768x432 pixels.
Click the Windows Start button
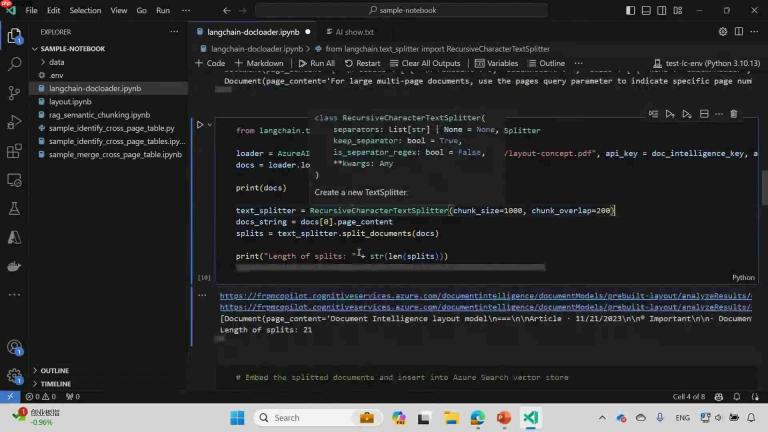(x=238, y=418)
